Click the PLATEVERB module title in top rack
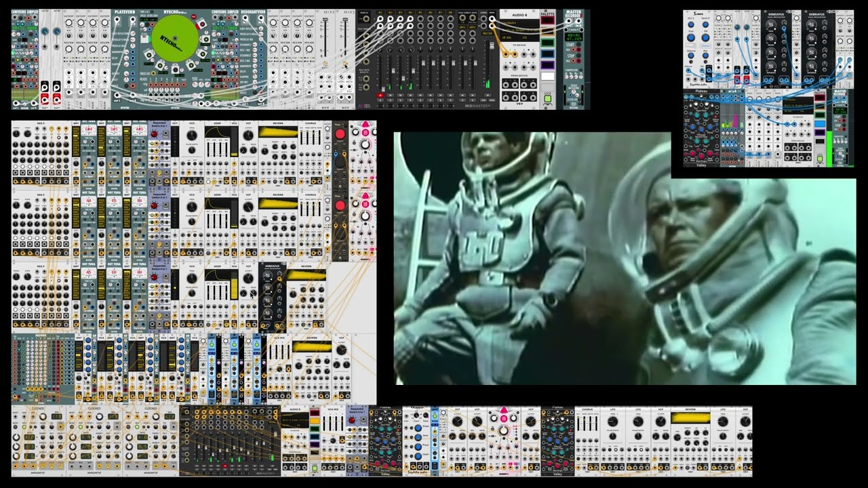Viewport: 868px width, 488px height. 125,12
